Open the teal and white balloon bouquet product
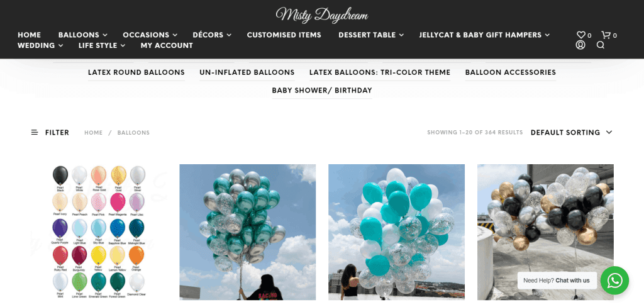This screenshot has height=307, width=644. pyautogui.click(x=396, y=232)
